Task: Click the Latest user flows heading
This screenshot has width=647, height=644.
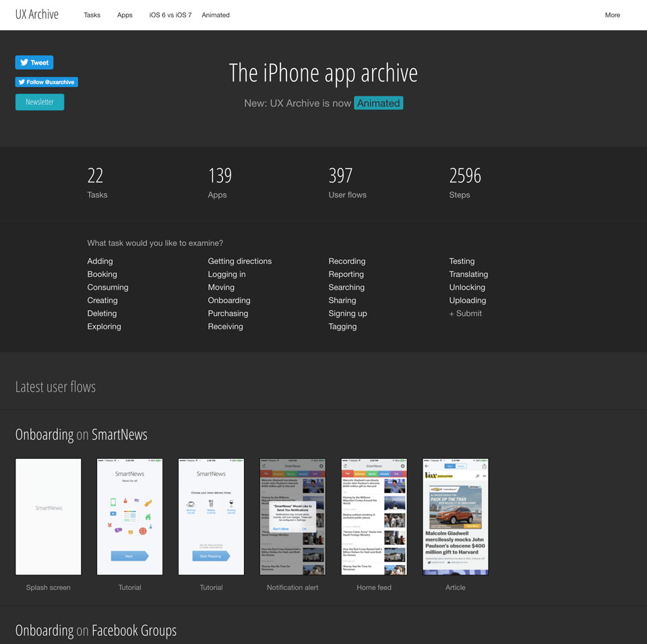Action: pyautogui.click(x=55, y=387)
